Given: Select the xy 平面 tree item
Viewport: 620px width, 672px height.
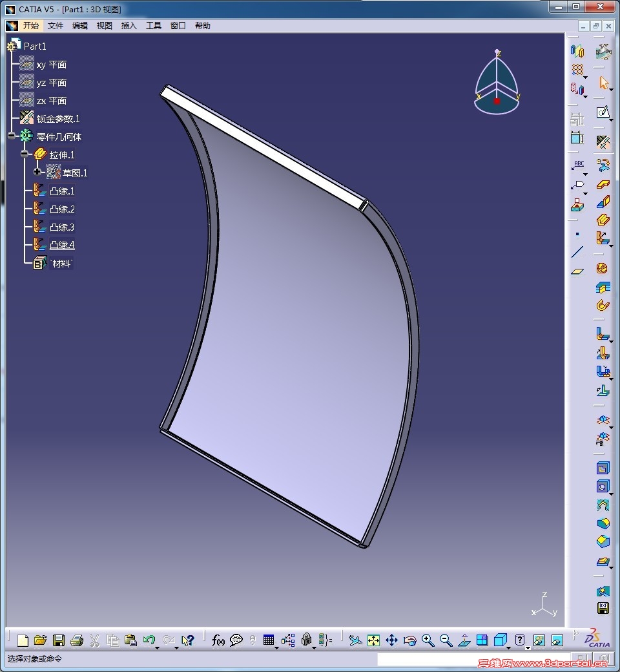Looking at the screenshot, I should coord(52,65).
